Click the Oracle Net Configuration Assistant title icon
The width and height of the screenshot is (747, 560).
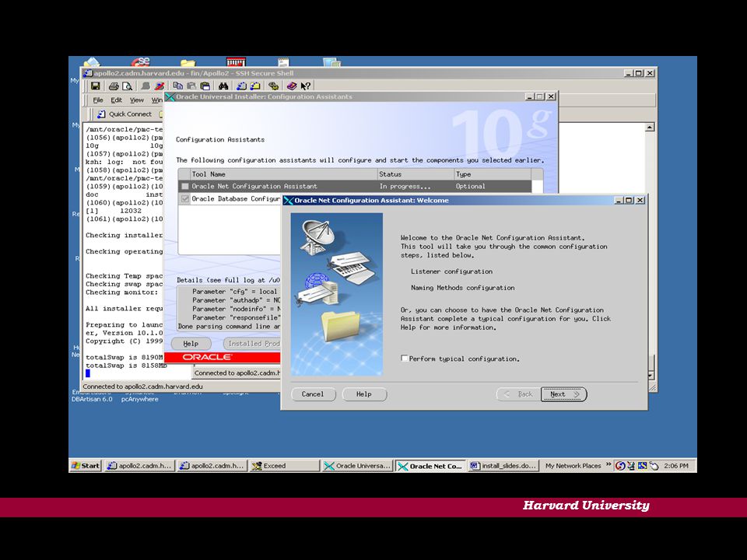(288, 201)
